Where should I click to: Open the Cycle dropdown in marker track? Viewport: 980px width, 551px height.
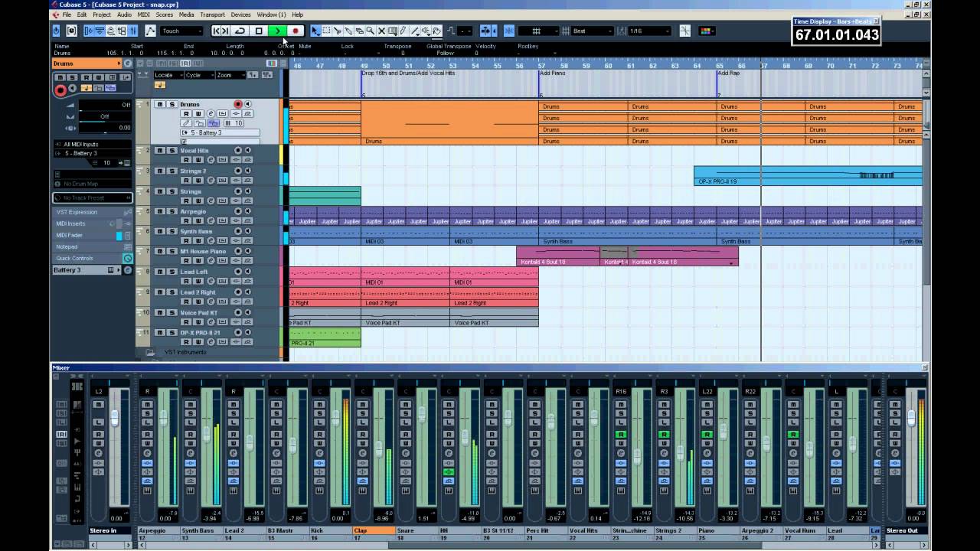[x=198, y=75]
